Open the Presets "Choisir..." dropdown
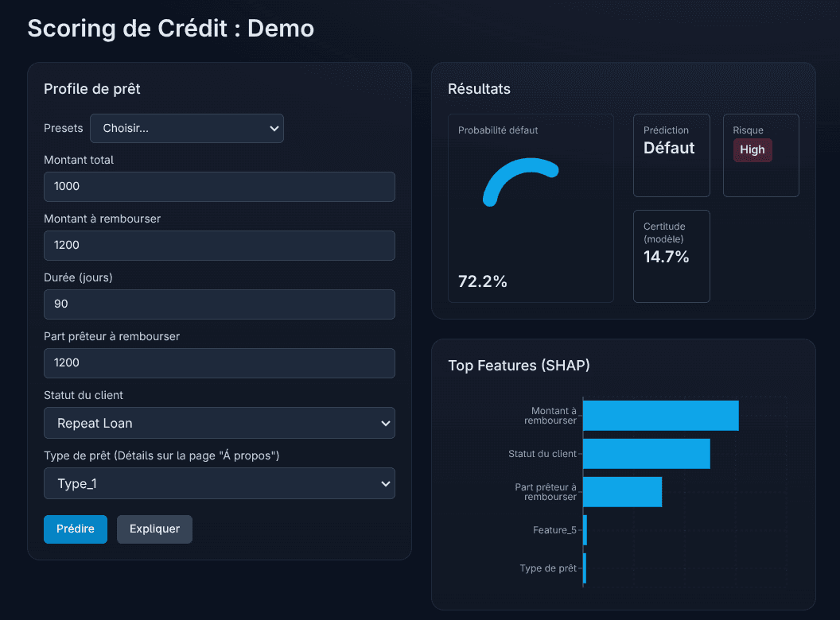 coord(186,128)
